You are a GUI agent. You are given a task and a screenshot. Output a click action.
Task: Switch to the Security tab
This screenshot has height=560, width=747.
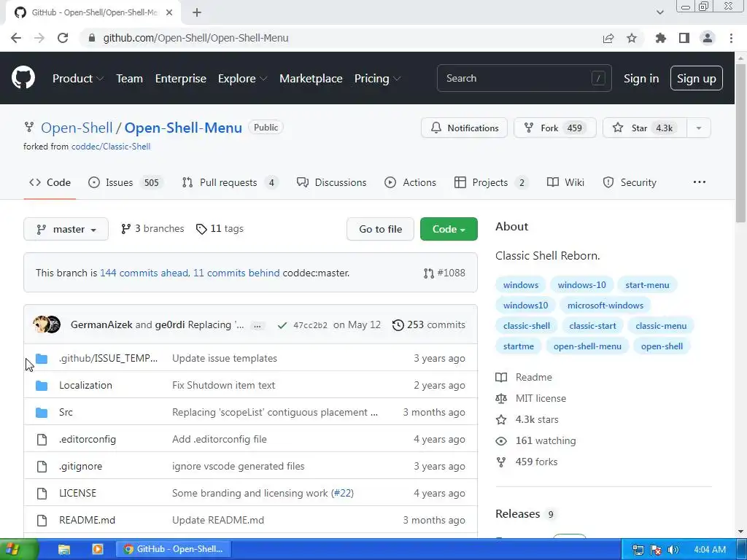629,182
